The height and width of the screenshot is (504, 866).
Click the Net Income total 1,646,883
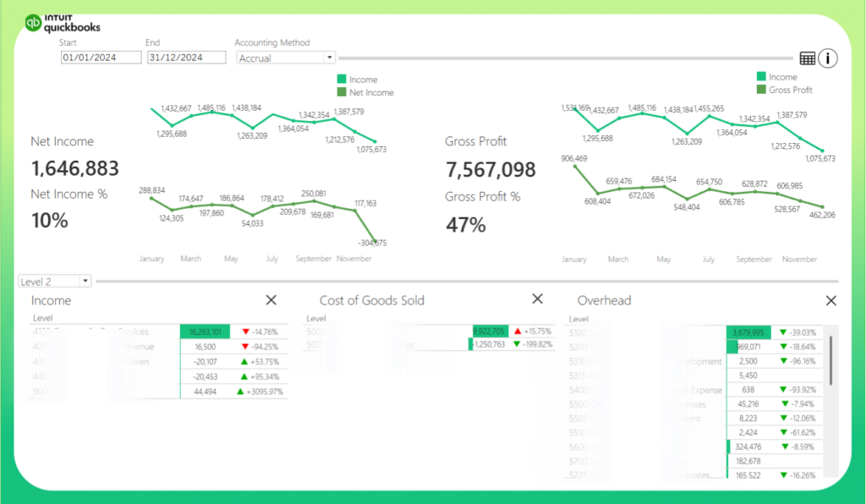click(x=75, y=168)
